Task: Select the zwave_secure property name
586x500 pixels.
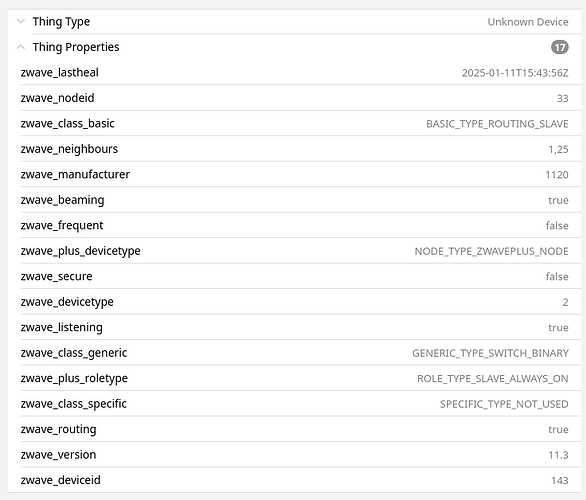Action: [56, 276]
